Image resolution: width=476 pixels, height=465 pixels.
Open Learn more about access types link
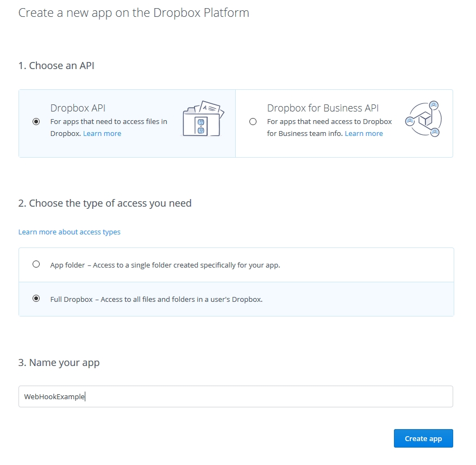coord(69,232)
